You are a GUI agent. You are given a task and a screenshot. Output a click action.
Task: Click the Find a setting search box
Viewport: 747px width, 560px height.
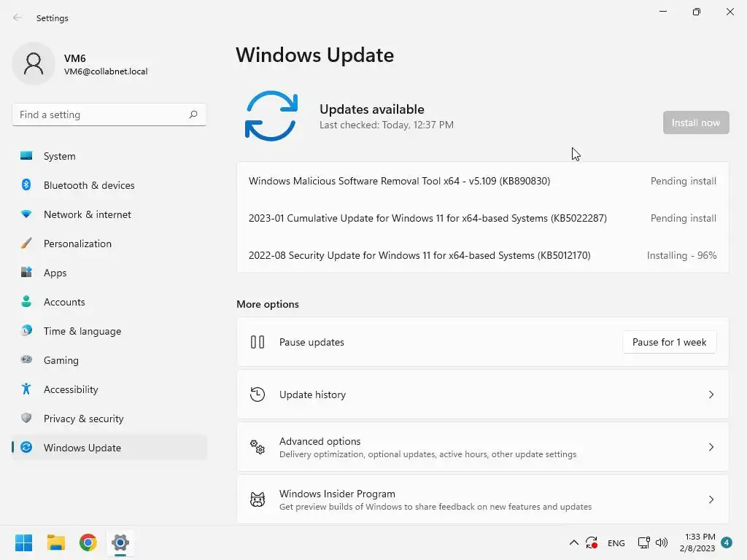tap(109, 114)
